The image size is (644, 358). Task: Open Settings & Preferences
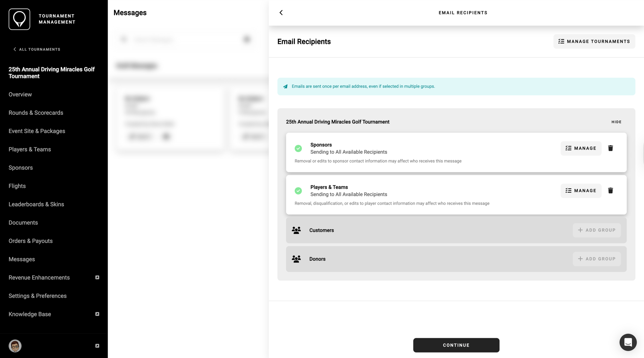pyautogui.click(x=38, y=296)
